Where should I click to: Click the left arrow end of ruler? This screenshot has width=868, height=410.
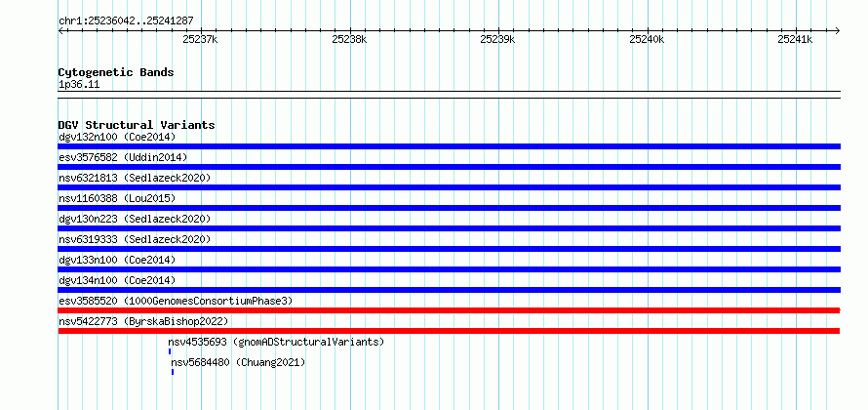click(60, 30)
